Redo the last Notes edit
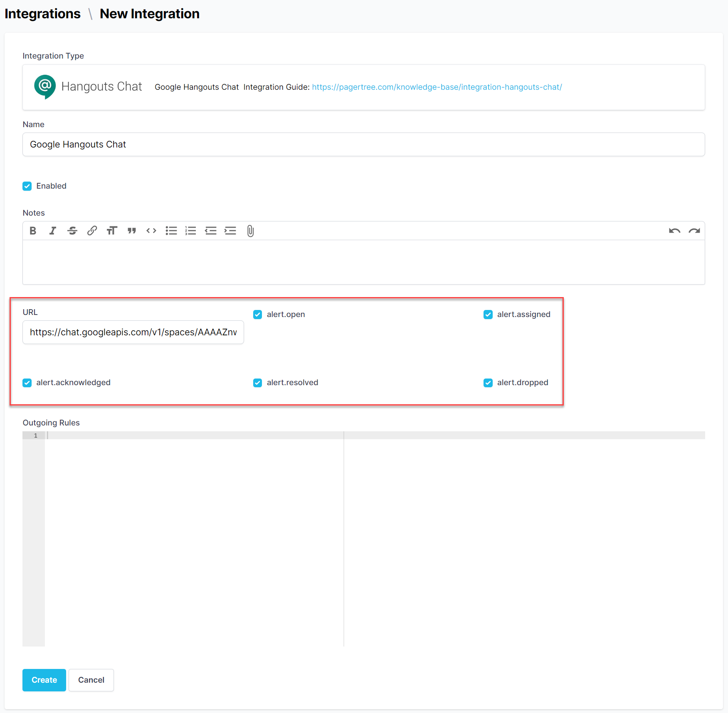Image resolution: width=728 pixels, height=713 pixels. 694,231
